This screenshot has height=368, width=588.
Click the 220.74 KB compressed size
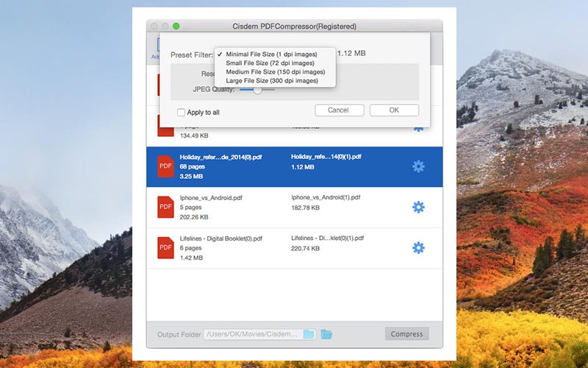(305, 248)
